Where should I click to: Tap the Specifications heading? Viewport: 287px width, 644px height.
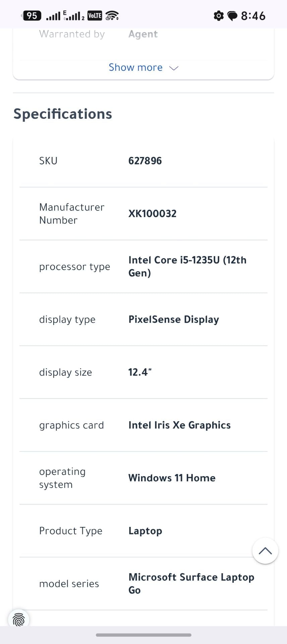63,114
